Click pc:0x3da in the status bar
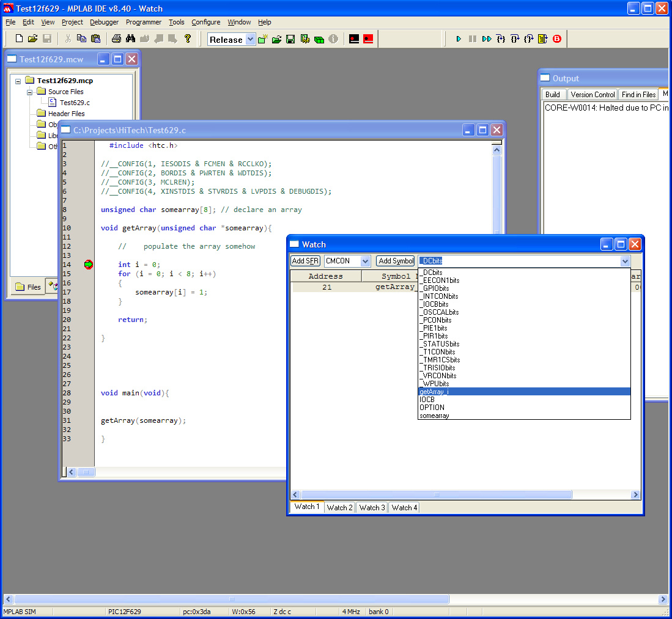The width and height of the screenshot is (672, 619). pos(197,612)
